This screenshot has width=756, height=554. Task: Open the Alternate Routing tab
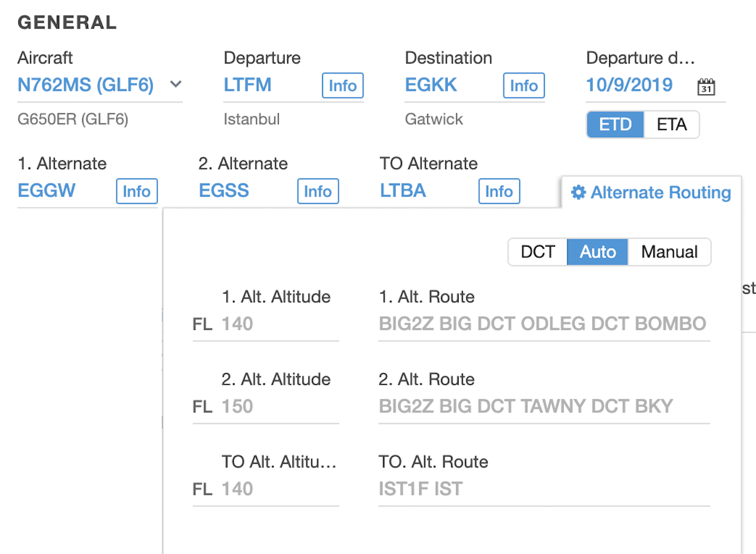660,193
